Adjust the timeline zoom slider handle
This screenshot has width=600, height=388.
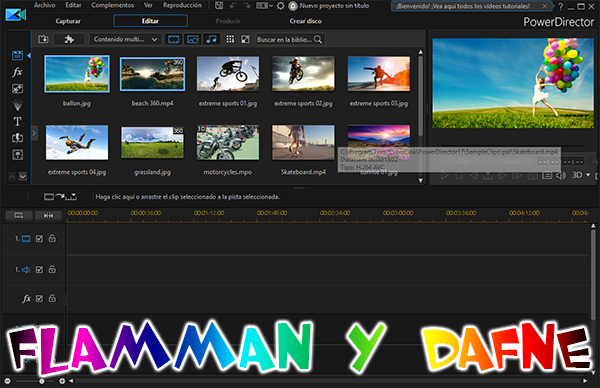click(41, 381)
